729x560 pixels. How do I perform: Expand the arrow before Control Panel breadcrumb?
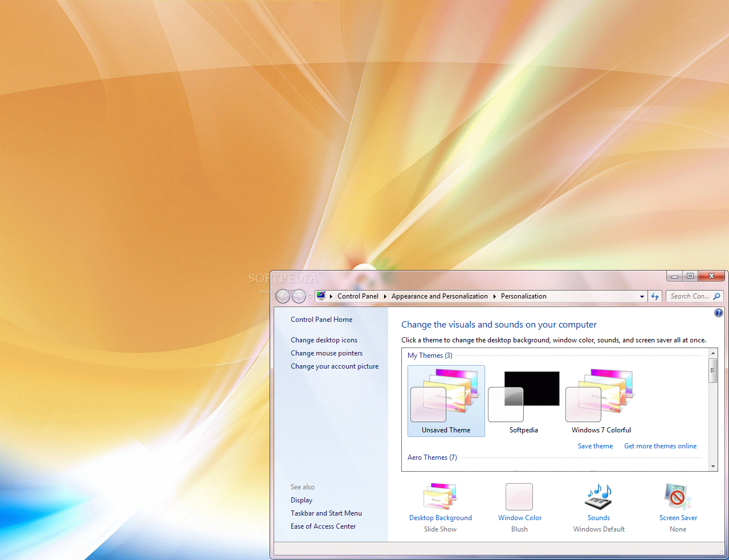[x=331, y=296]
